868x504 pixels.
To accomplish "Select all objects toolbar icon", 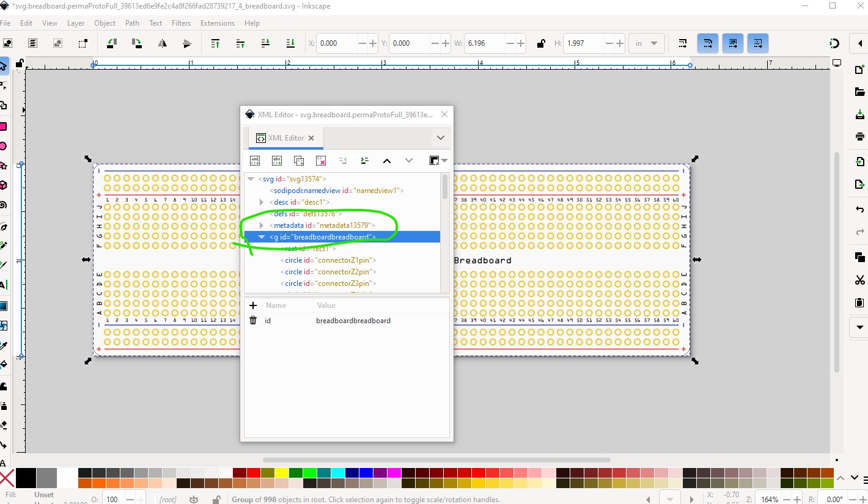I will [8, 43].
